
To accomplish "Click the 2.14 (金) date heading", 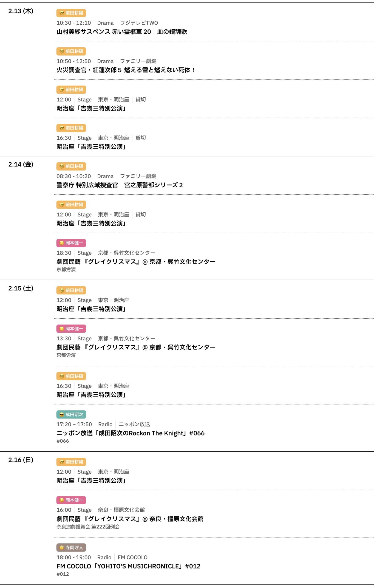I will 21,164.
